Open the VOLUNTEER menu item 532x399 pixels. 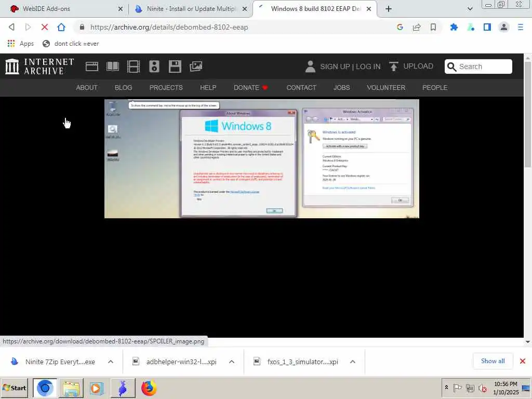coord(386,87)
